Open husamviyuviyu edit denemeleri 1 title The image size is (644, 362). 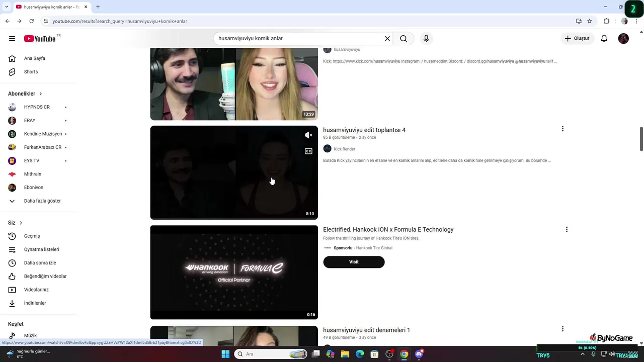tap(366, 330)
